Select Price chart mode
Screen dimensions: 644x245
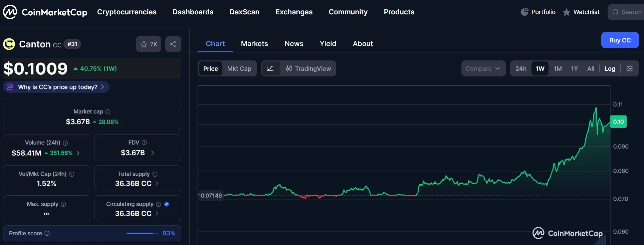point(210,68)
